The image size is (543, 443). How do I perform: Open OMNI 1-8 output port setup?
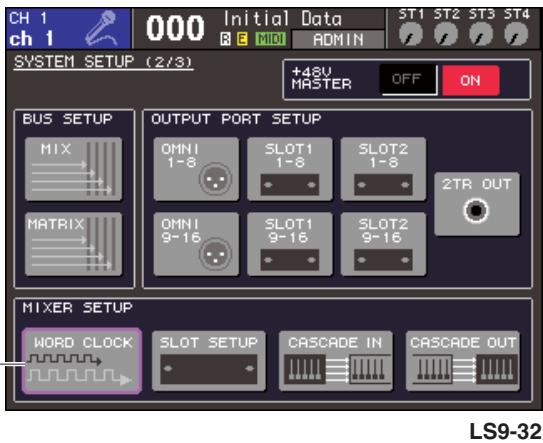click(196, 169)
